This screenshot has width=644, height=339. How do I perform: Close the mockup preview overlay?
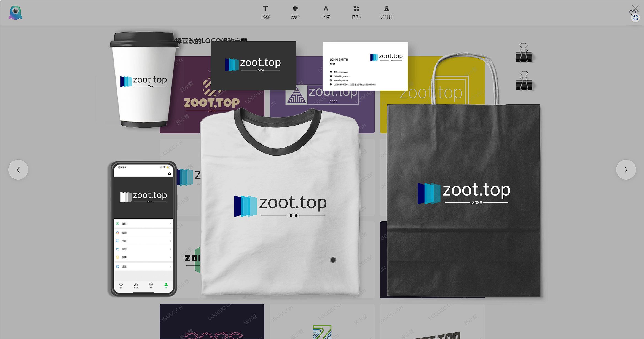click(636, 8)
